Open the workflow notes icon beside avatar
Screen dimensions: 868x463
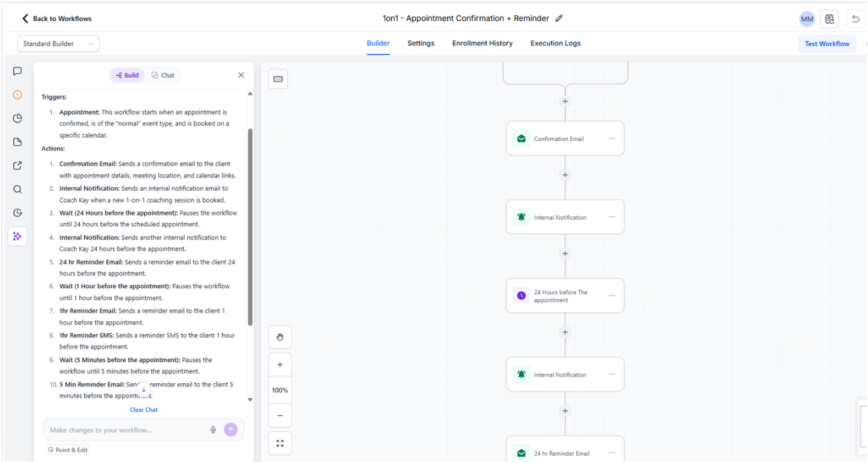pyautogui.click(x=830, y=19)
